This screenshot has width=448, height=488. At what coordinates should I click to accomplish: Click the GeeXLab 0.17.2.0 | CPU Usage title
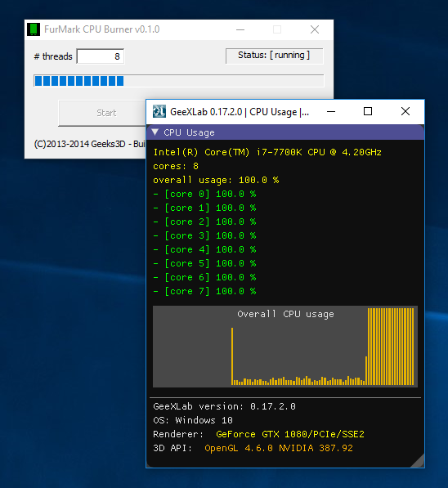point(240,112)
